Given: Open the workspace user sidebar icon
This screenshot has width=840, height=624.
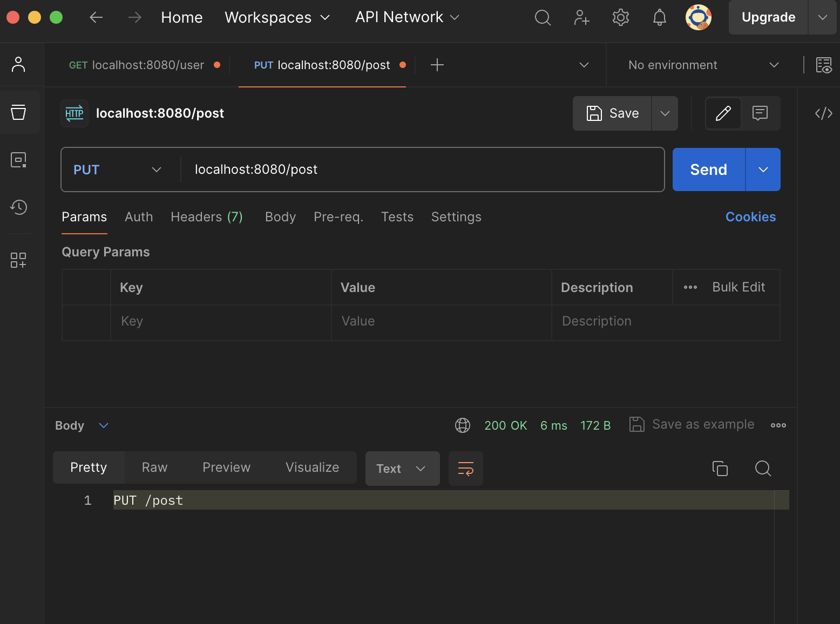Looking at the screenshot, I should [x=18, y=65].
